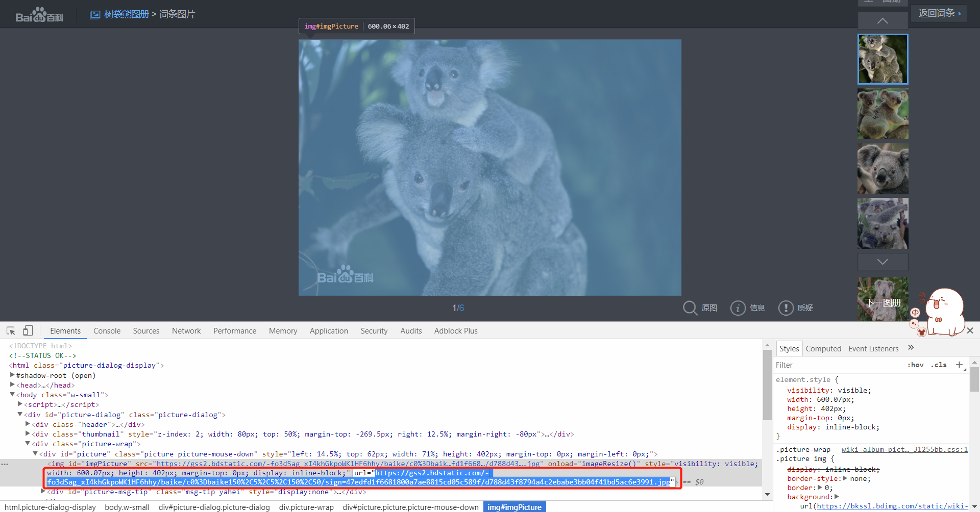Expand the border-style shorthand triangle
980x512 pixels.
click(845, 478)
